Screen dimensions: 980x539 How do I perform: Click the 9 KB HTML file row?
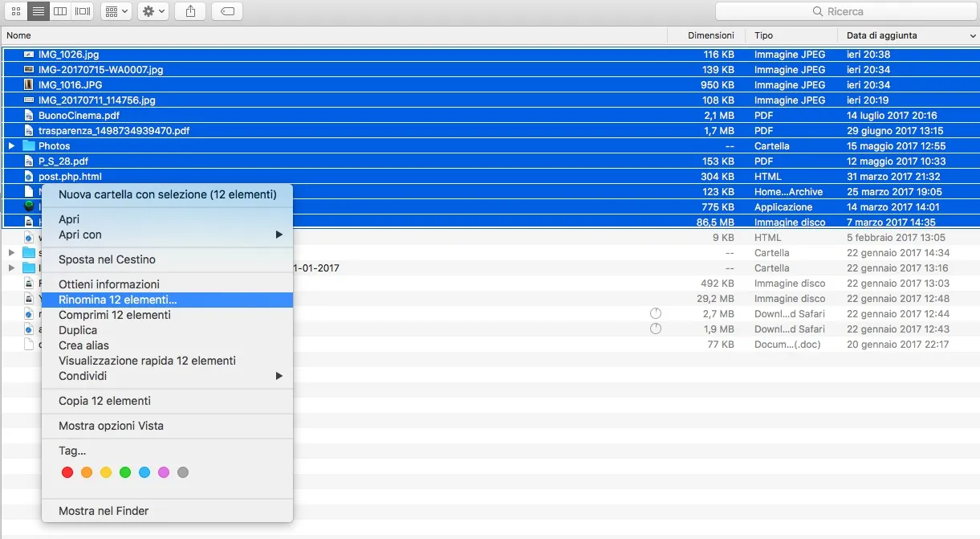(490, 238)
